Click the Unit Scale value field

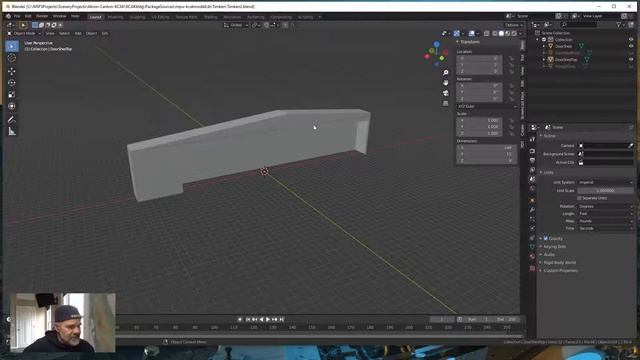605,190
